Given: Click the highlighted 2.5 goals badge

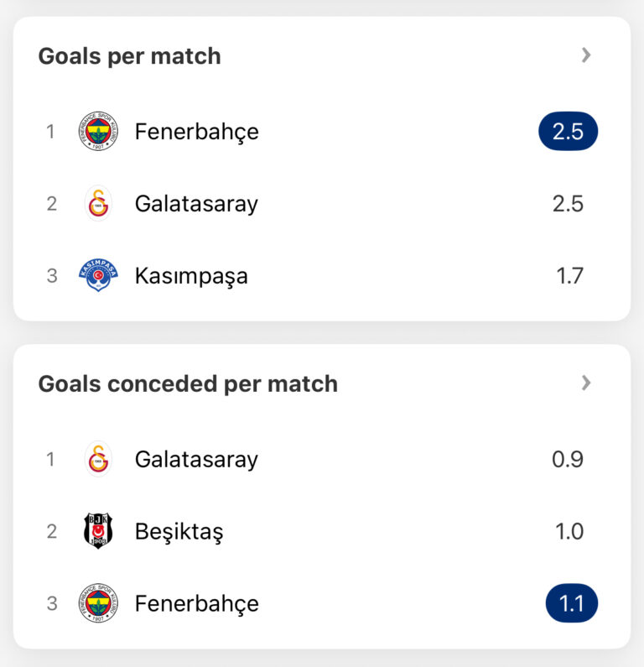Looking at the screenshot, I should pyautogui.click(x=568, y=132).
